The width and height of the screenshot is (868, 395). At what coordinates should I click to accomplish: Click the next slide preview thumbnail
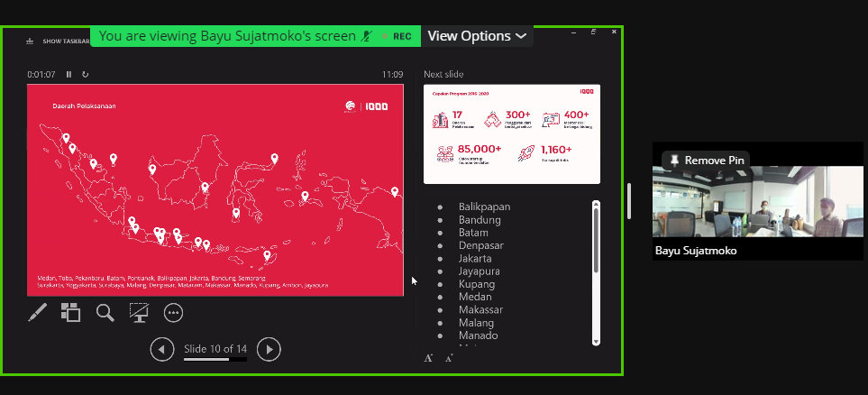[x=511, y=133]
